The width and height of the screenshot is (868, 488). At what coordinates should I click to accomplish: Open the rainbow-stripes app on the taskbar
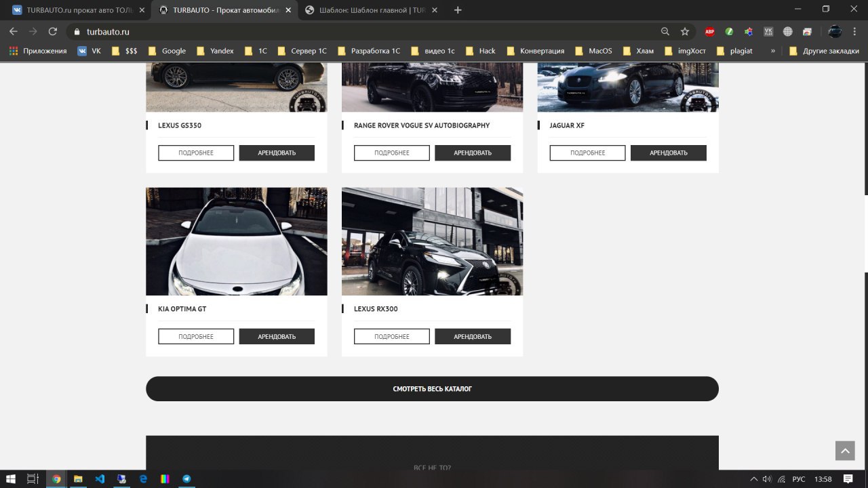coord(165,479)
